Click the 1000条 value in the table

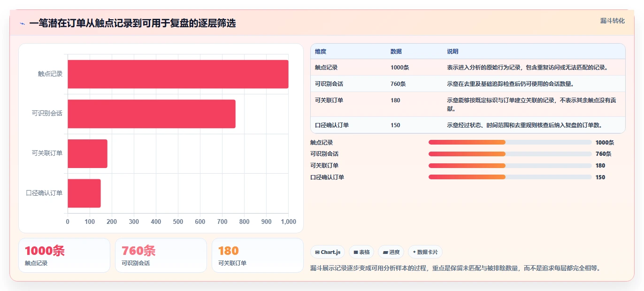[x=400, y=68]
